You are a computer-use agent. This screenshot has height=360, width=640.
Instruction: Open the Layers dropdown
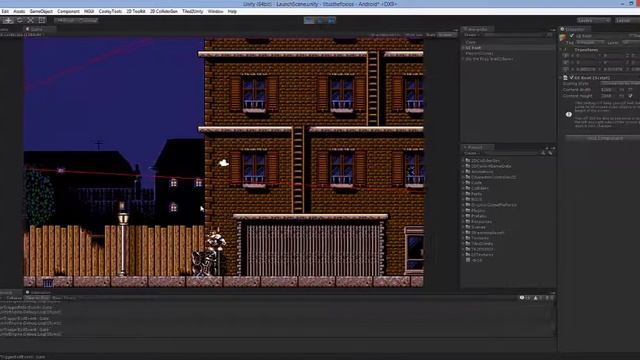click(593, 20)
